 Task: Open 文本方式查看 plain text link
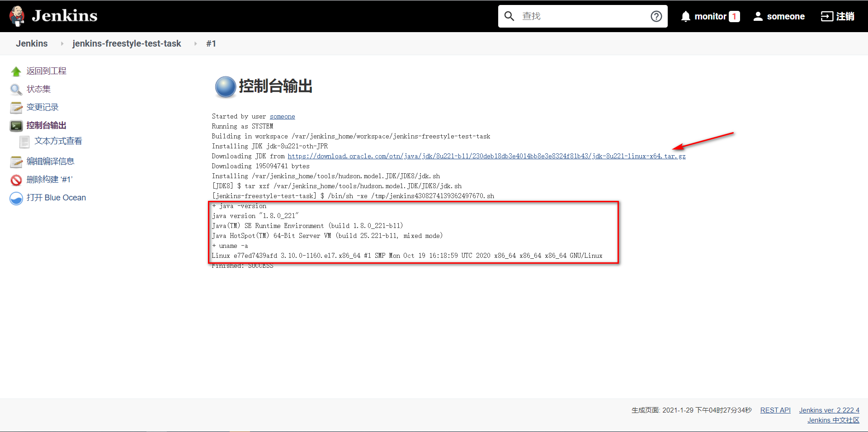click(x=58, y=141)
